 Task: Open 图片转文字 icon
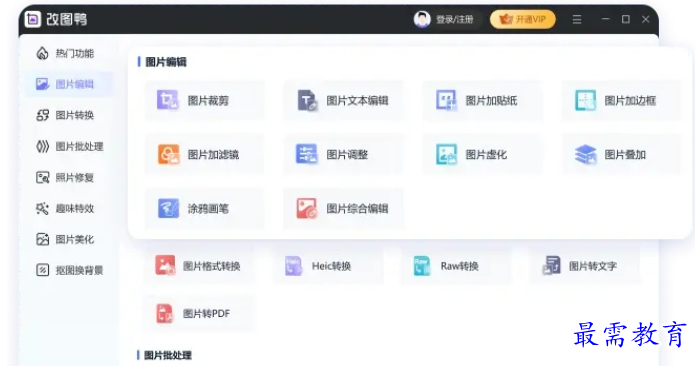coord(551,265)
